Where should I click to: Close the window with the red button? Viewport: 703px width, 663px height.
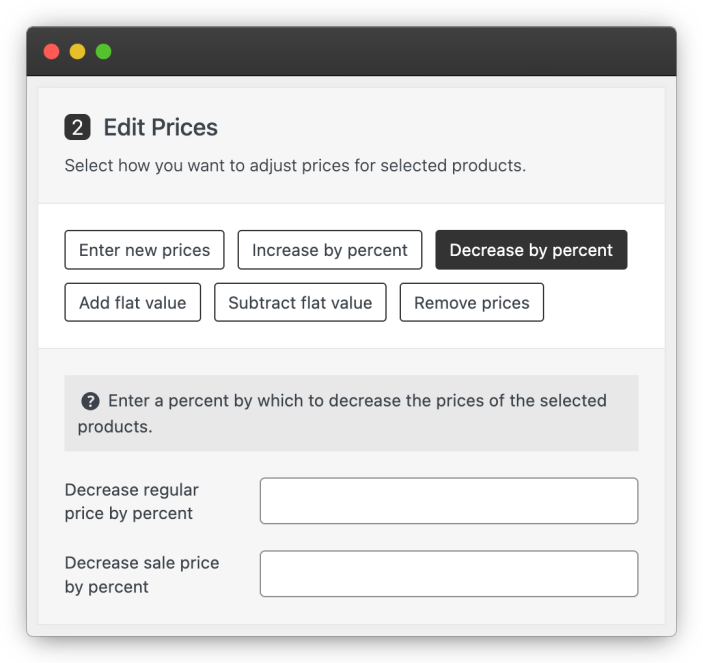tap(52, 52)
